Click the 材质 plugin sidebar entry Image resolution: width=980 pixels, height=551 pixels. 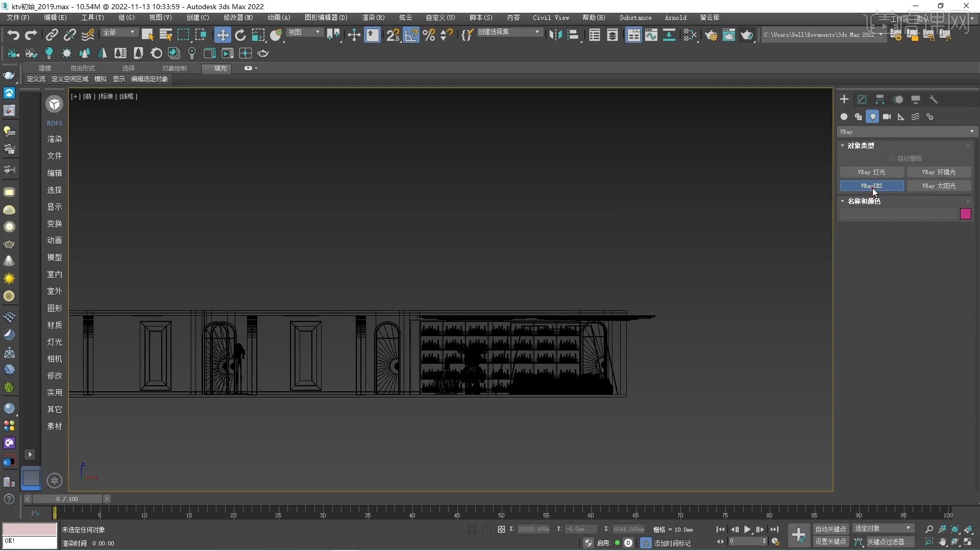(55, 325)
